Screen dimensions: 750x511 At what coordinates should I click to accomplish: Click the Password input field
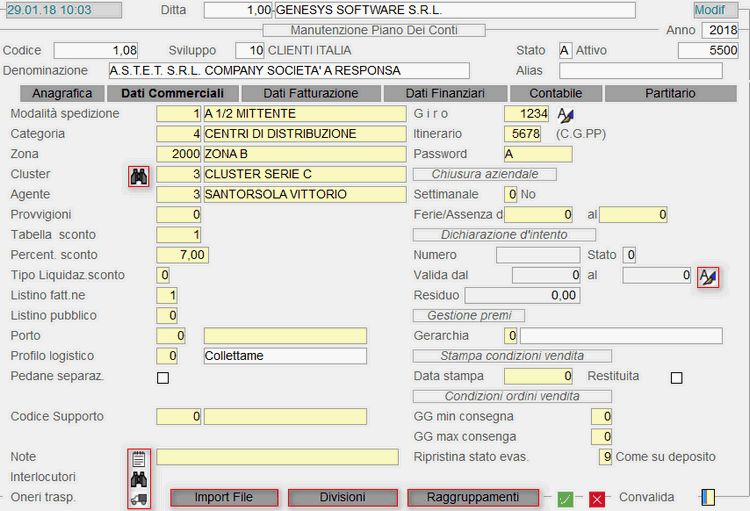coord(538,155)
